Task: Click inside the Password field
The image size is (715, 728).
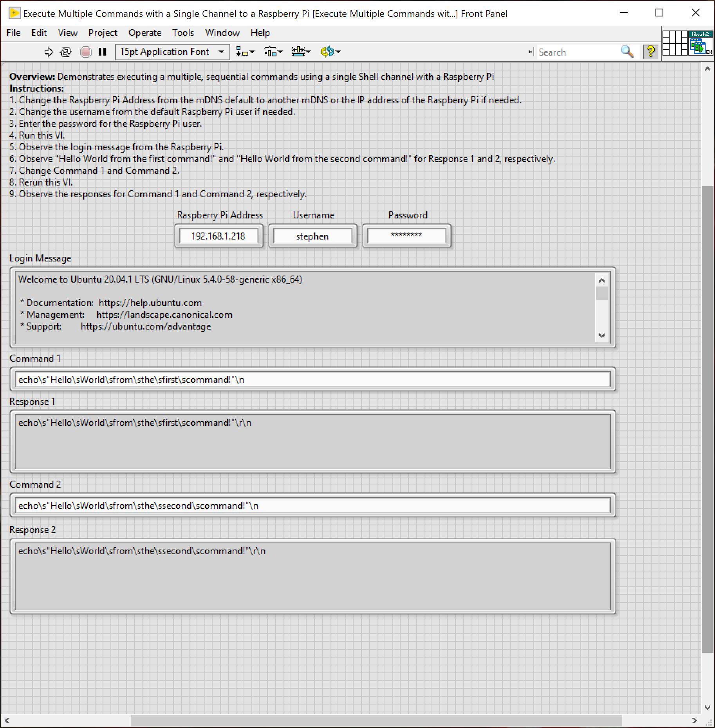Action: pyautogui.click(x=406, y=236)
